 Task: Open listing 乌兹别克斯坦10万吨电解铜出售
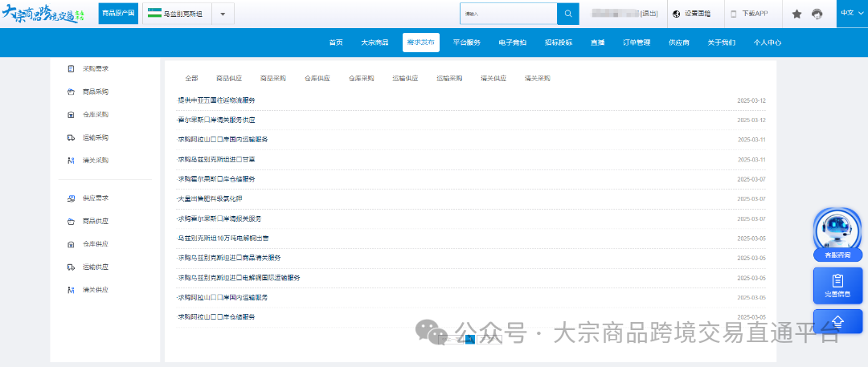pos(223,239)
